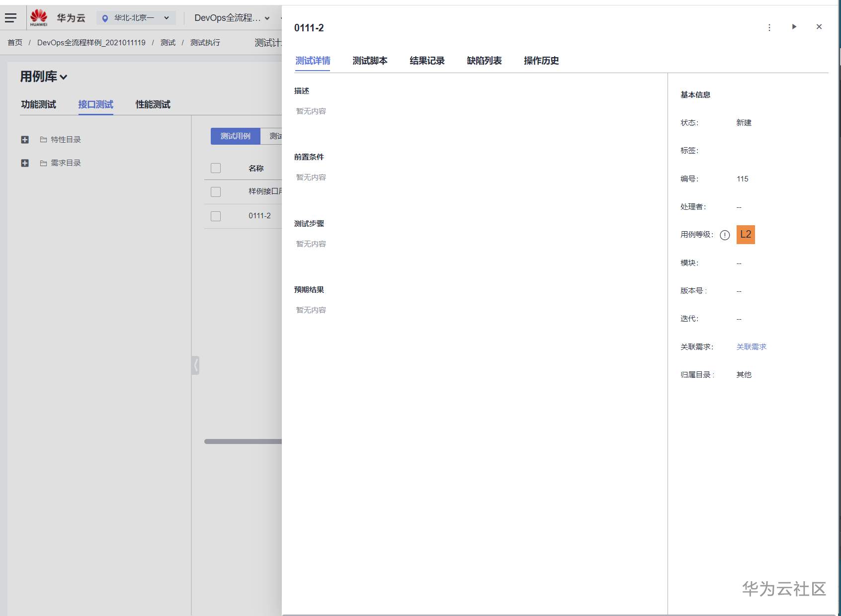Click the 需求目录 folder icon
The image size is (841, 616).
click(x=43, y=163)
